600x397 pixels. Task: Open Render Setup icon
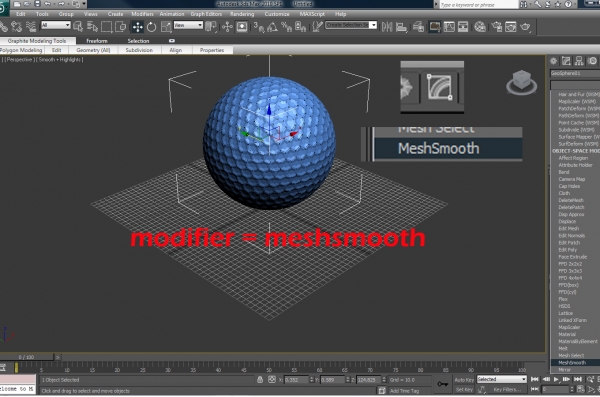coord(497,27)
